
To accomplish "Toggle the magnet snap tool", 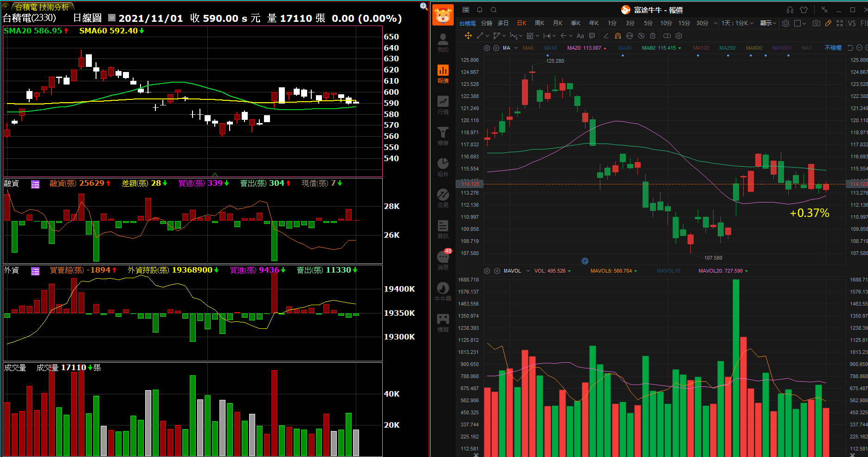I will 617,36.
